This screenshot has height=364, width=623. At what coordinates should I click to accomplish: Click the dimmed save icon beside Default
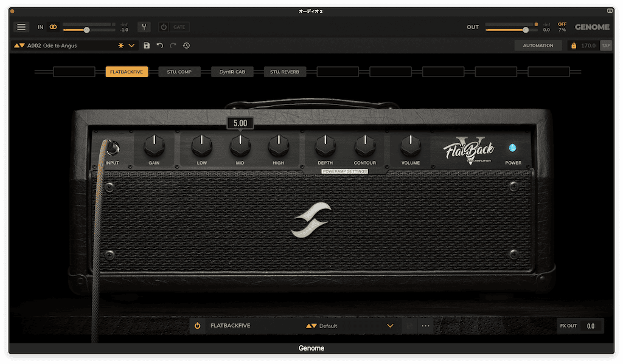coord(409,326)
